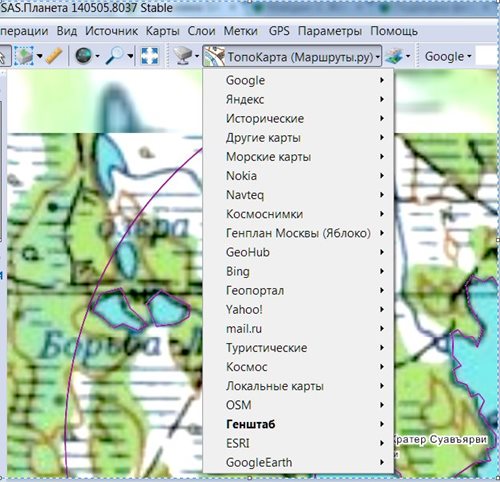
Task: Expand the GoogleEarth submenu
Action: pyautogui.click(x=298, y=462)
